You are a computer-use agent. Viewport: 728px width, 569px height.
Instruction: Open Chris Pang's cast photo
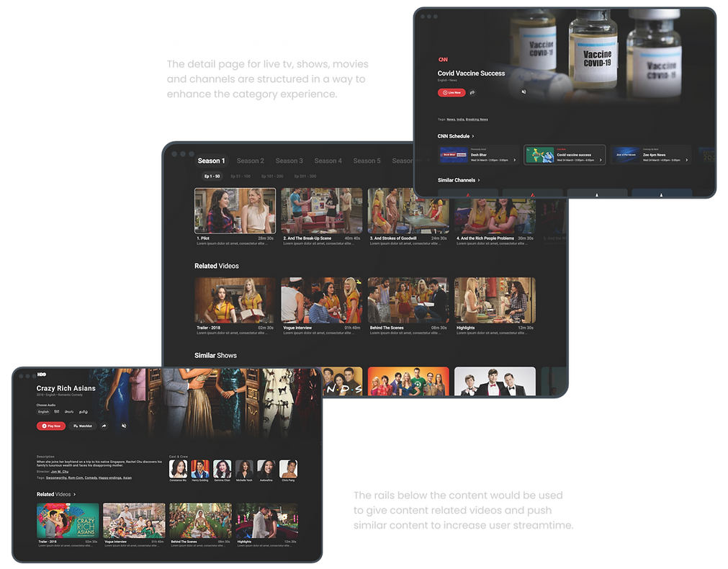click(288, 469)
